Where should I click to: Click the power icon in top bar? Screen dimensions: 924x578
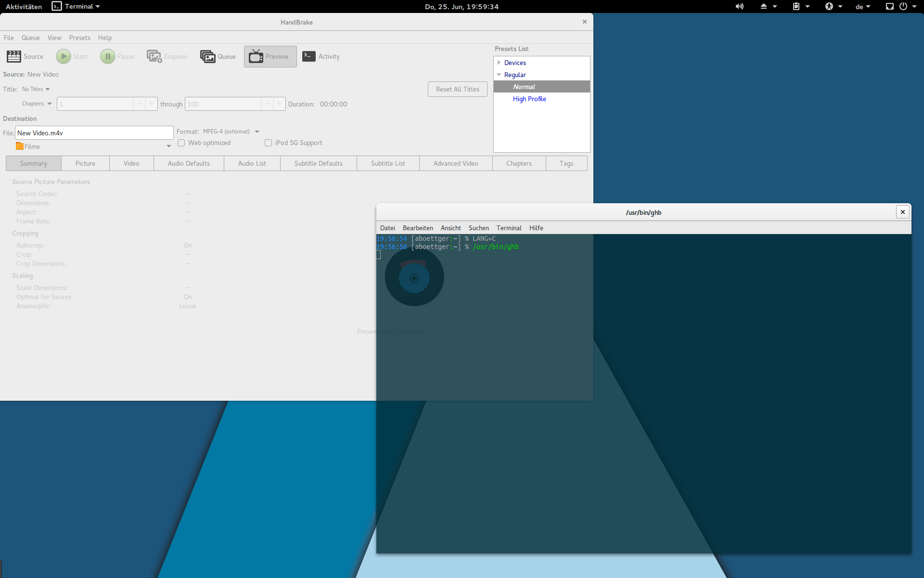903,6
